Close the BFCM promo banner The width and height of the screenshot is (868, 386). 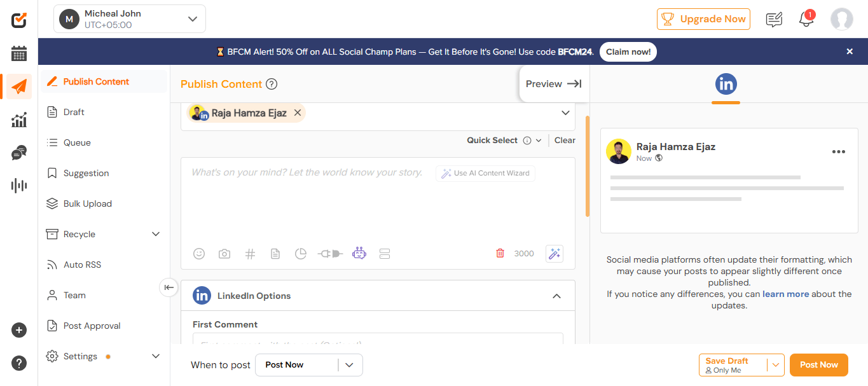coord(850,52)
